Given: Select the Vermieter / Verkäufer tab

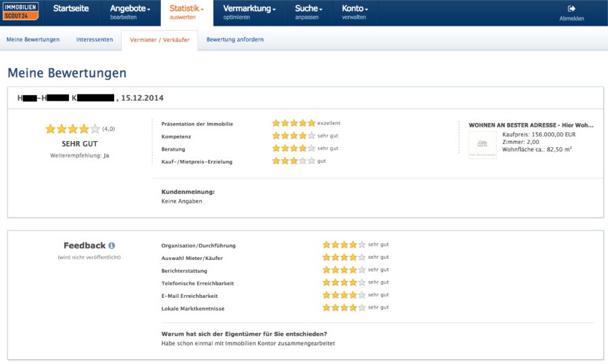Looking at the screenshot, I should (x=159, y=40).
